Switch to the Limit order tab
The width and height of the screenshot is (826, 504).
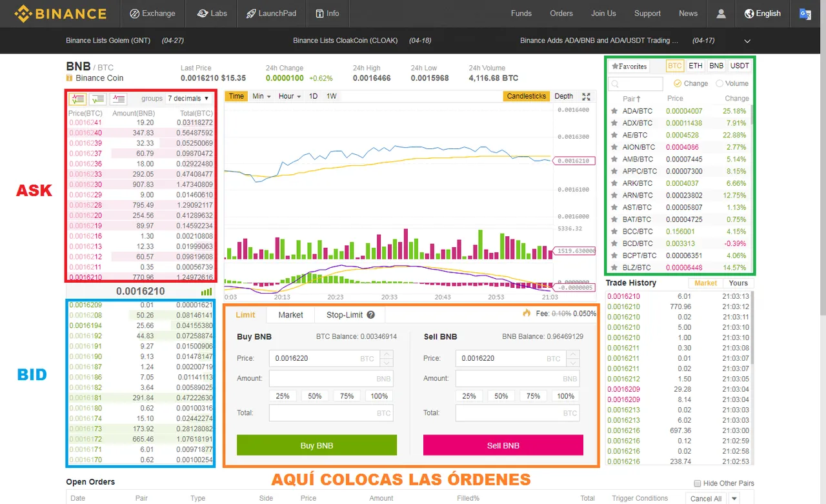[245, 315]
